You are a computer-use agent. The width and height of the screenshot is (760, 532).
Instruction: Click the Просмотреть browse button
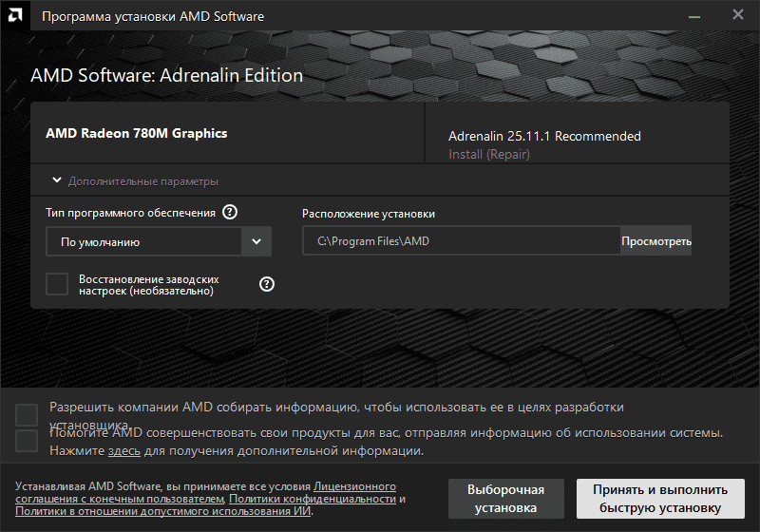click(656, 240)
